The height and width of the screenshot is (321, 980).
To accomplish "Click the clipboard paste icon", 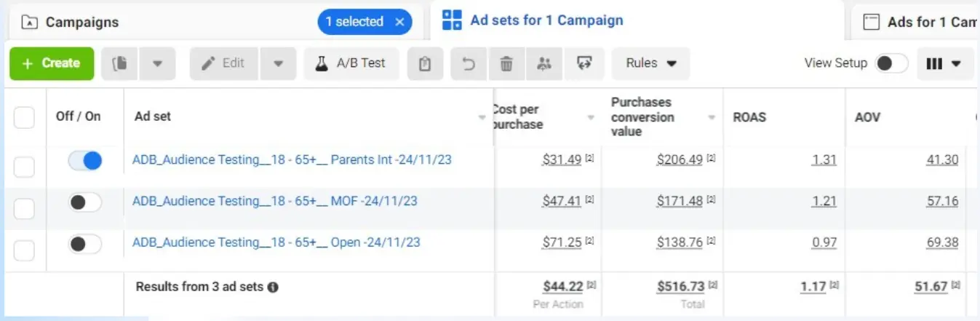I will 426,63.
